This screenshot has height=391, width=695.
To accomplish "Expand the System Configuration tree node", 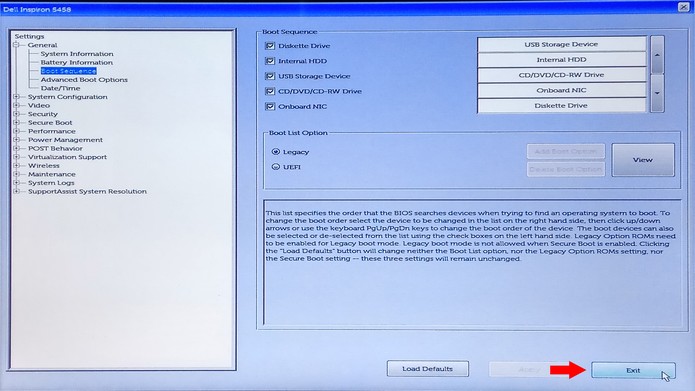I will pos(16,97).
